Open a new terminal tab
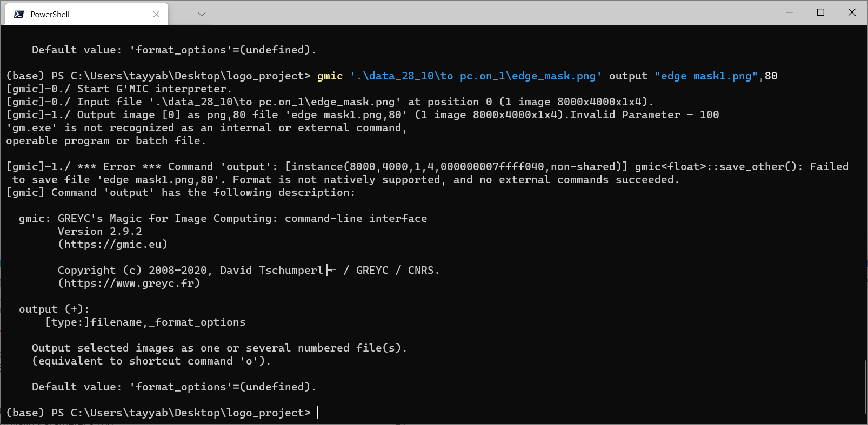868x425 pixels. tap(179, 14)
